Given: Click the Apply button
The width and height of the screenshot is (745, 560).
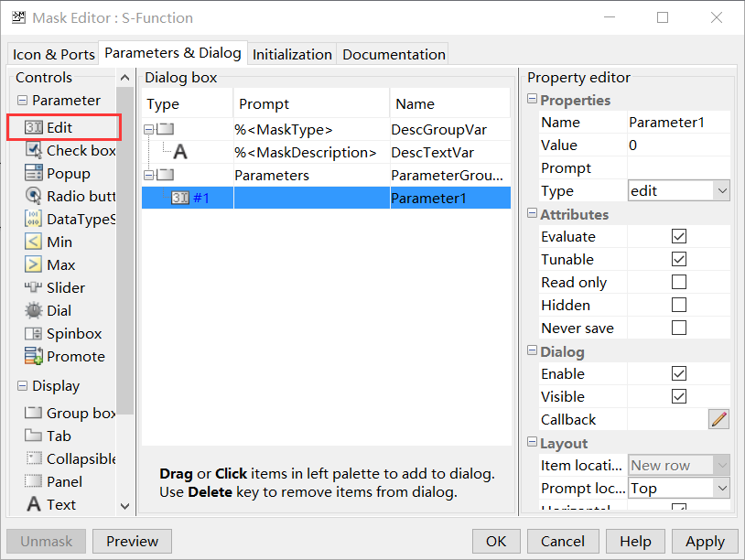Looking at the screenshot, I should click(x=705, y=541).
